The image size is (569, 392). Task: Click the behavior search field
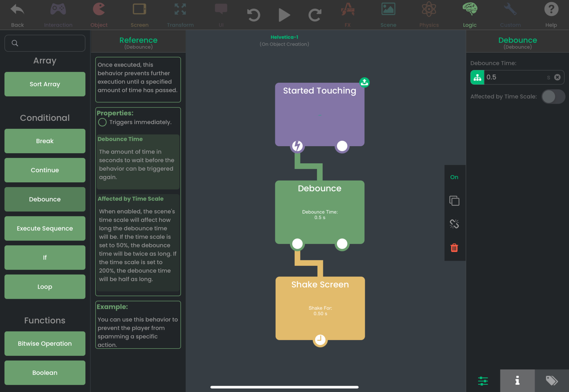(45, 43)
